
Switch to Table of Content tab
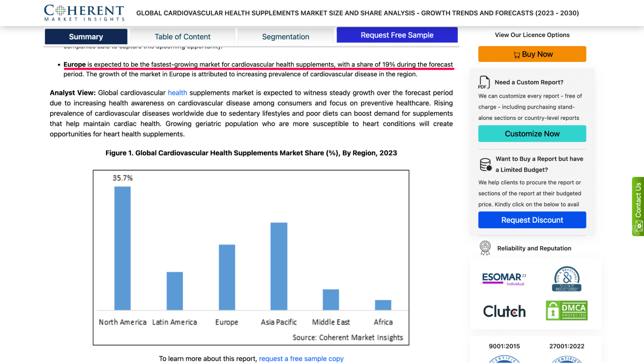pos(182,36)
